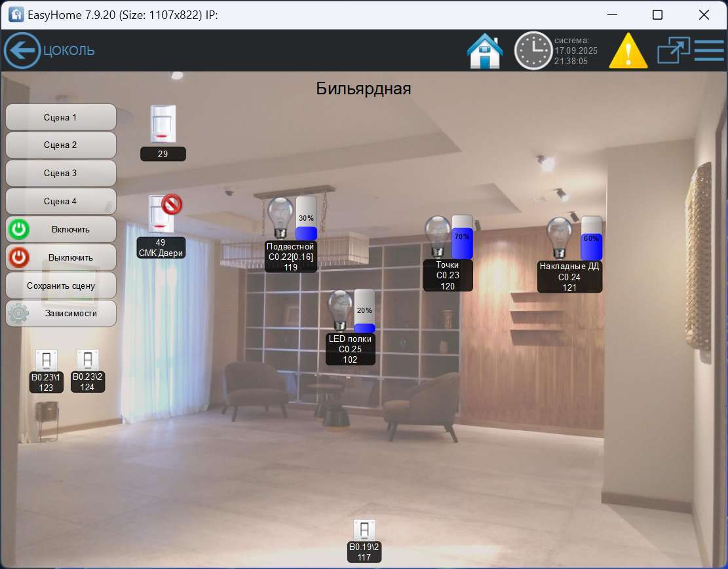Screen dimensions: 728x569
Task: Click wall switch B0.19\2
Action: pos(364,530)
